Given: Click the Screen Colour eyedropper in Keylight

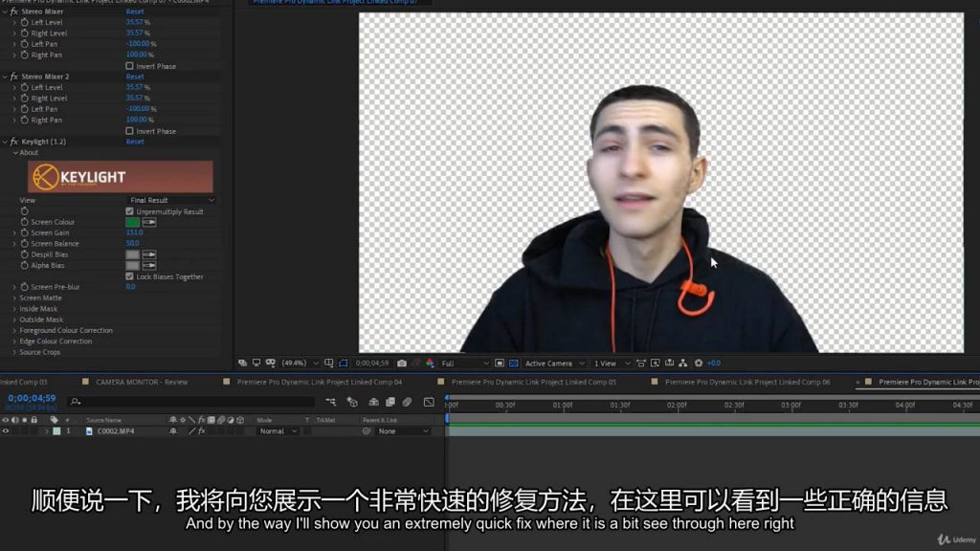Looking at the screenshot, I should 149,222.
